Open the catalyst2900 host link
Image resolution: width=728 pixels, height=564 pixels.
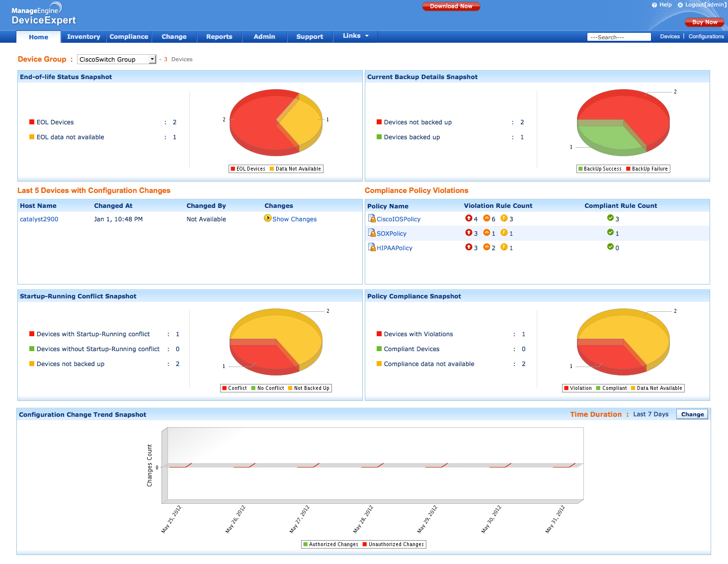[39, 219]
